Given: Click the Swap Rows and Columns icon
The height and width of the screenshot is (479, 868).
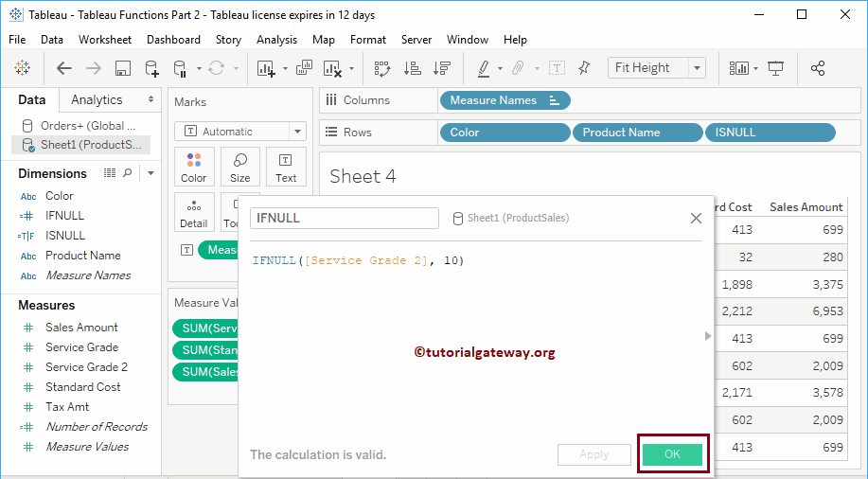Looking at the screenshot, I should pos(382,68).
